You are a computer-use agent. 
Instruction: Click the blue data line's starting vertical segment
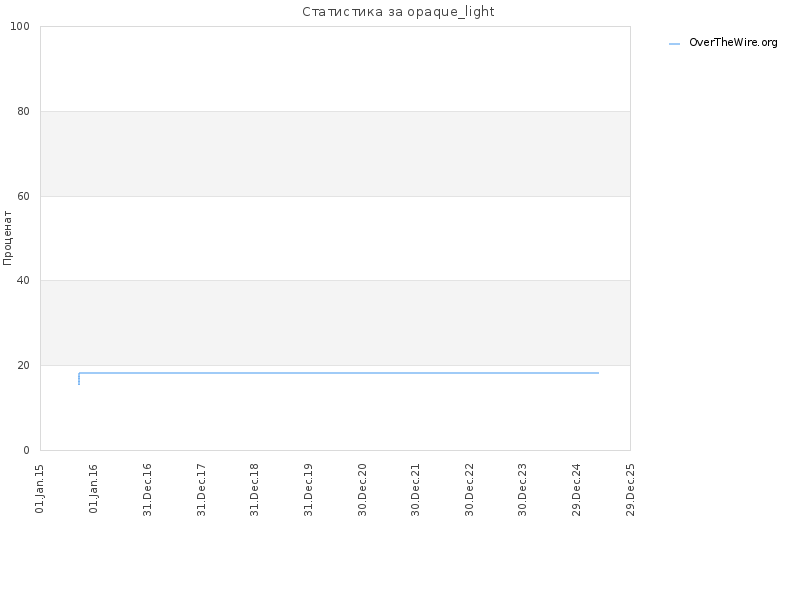coord(79,379)
